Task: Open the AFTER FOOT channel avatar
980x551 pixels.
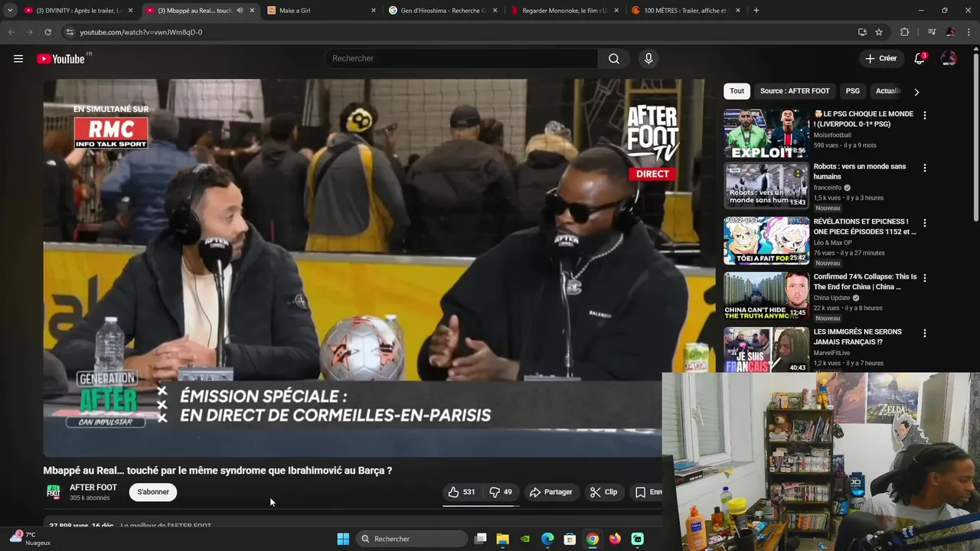Action: (x=54, y=492)
